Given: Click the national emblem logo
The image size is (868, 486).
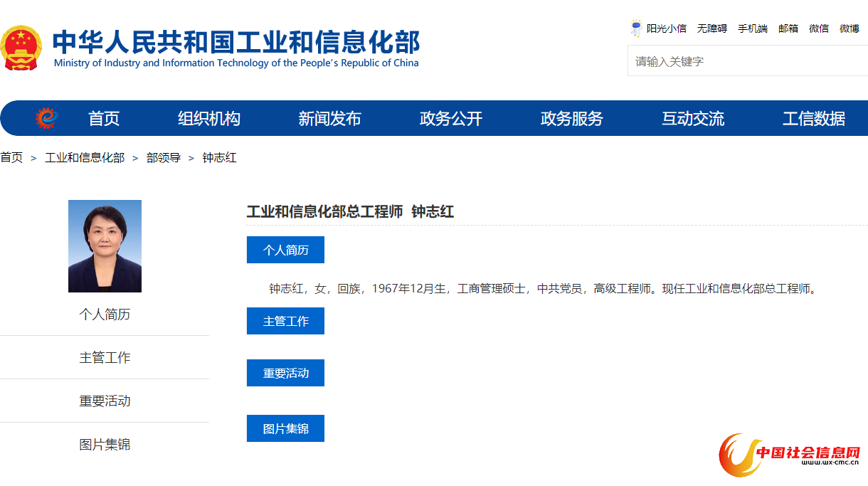Looking at the screenshot, I should point(22,48).
